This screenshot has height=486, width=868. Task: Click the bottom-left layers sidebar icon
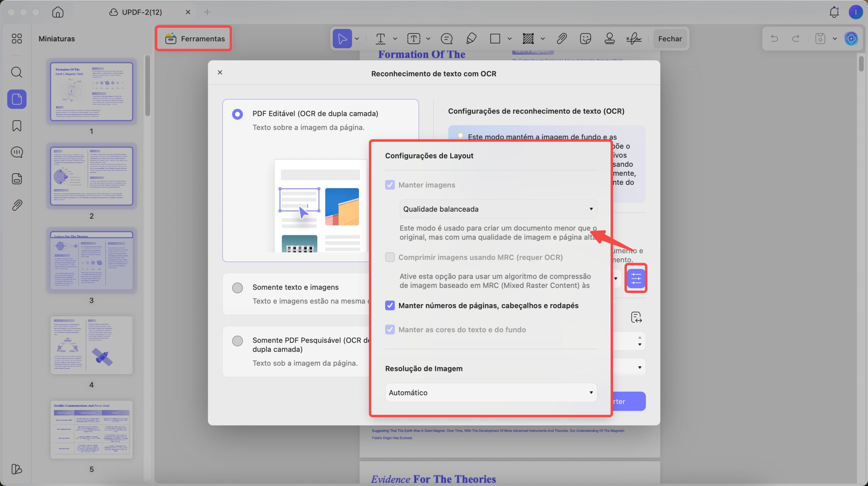click(17, 469)
